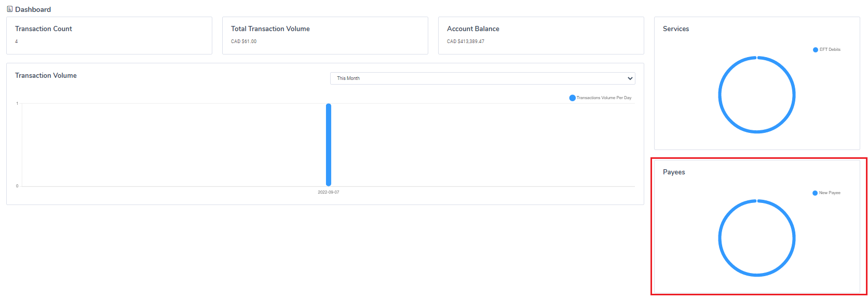The height and width of the screenshot is (300, 868).
Task: Click the Dashboard heading text
Action: (33, 9)
